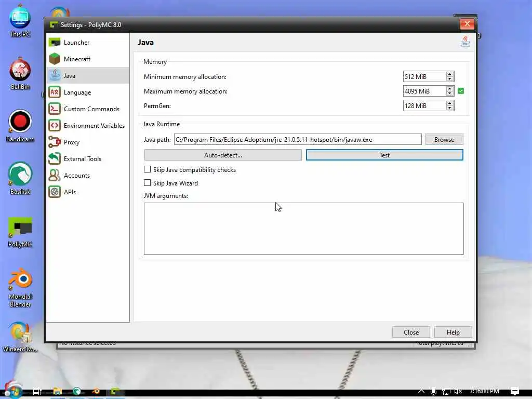Open the PollyMC desktop shortcut

click(x=20, y=231)
